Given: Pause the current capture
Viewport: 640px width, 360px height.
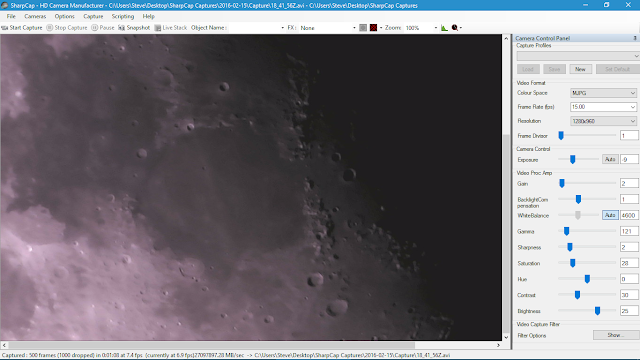Looking at the screenshot, I should (103, 28).
